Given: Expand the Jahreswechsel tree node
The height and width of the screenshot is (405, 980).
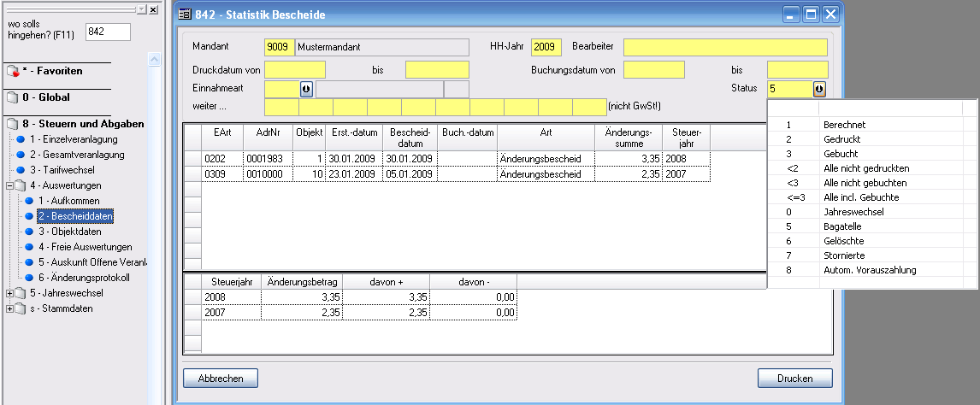Looking at the screenshot, I should click(9, 293).
